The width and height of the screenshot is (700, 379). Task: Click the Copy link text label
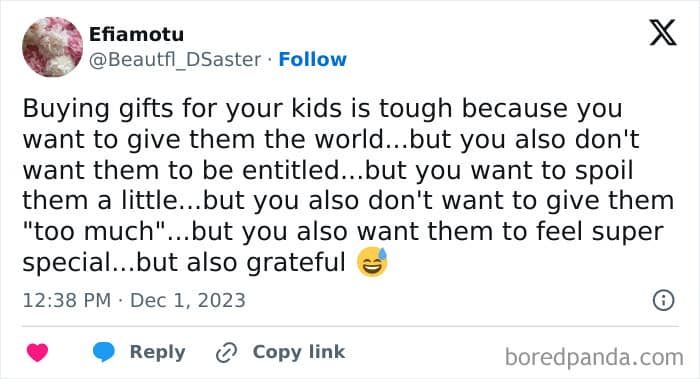299,352
